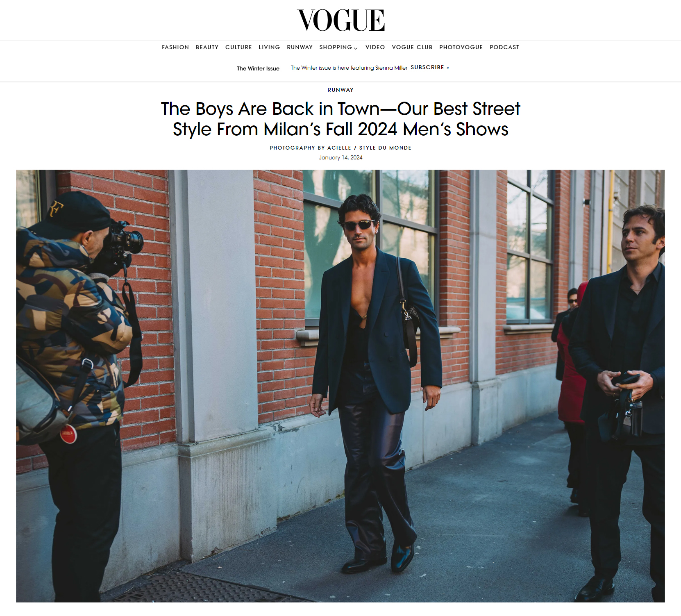Open the Fashion section
This screenshot has width=681, height=616.
pyautogui.click(x=175, y=47)
